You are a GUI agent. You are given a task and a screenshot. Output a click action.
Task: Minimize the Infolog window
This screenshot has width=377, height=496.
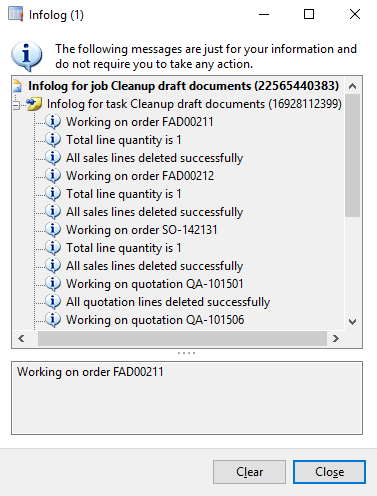point(264,14)
